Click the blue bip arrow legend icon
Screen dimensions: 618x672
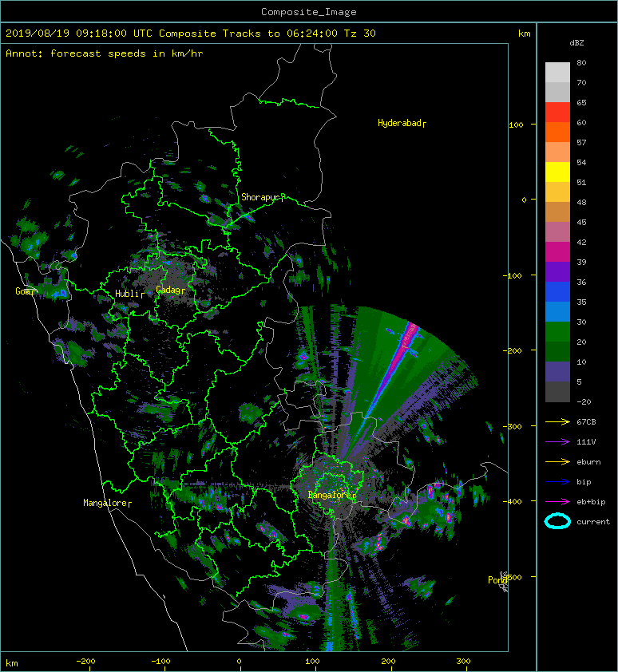pyautogui.click(x=557, y=482)
